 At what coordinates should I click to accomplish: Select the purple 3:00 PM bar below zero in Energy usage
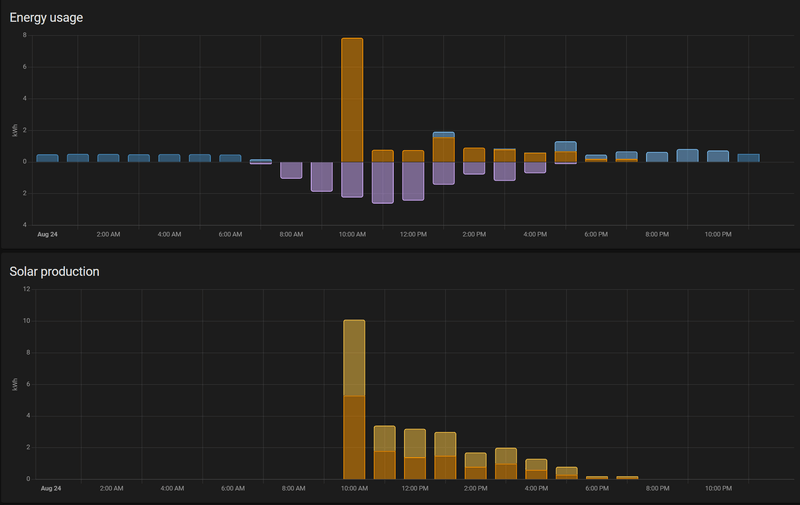[505, 171]
